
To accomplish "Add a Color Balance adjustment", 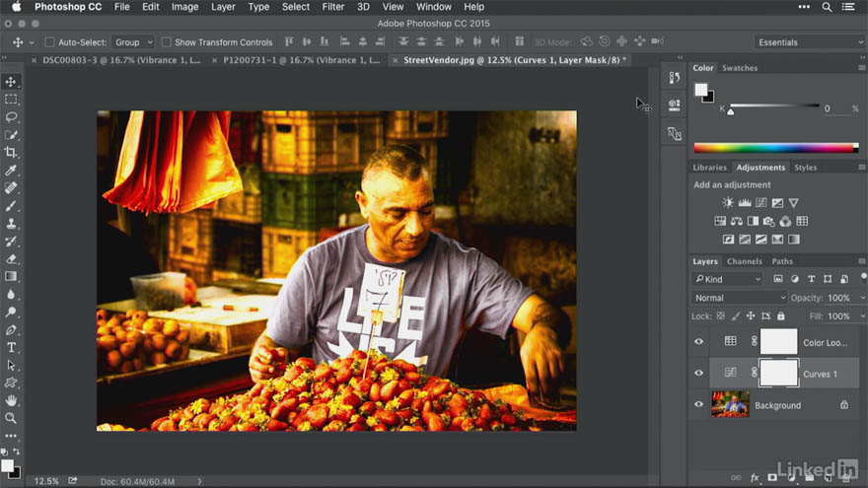I will 736,221.
